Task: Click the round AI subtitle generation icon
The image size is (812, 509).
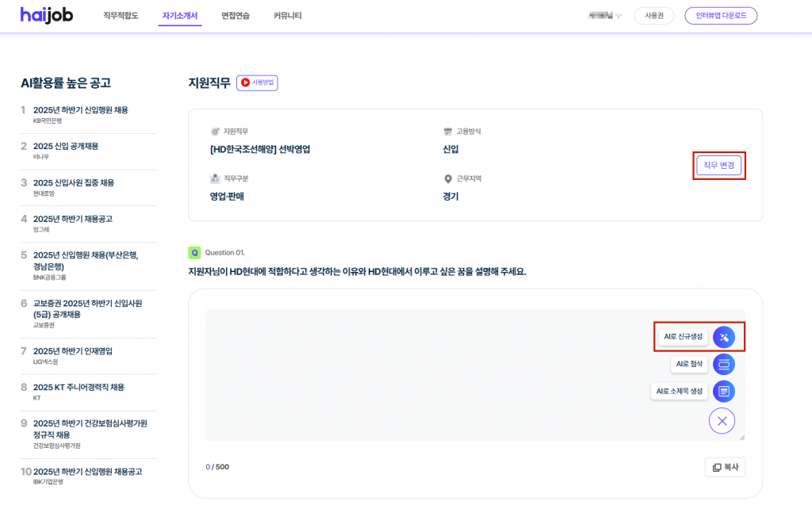Action: pyautogui.click(x=724, y=391)
